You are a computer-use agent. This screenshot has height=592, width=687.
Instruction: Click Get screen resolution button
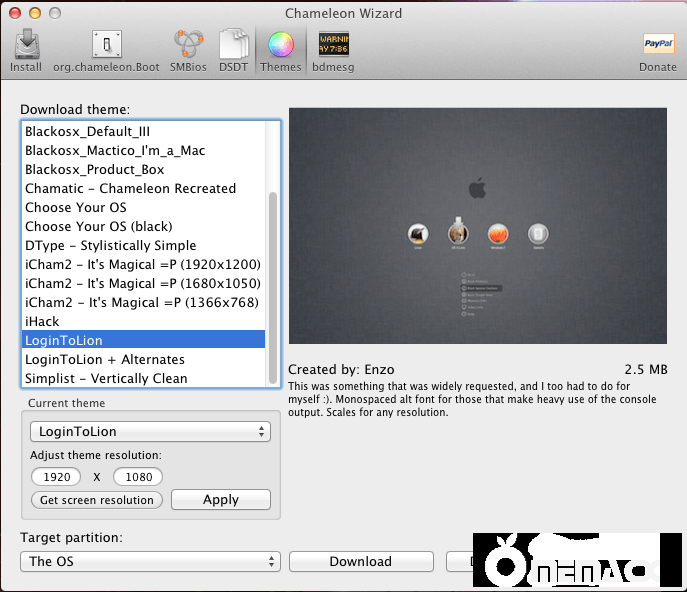(x=97, y=500)
